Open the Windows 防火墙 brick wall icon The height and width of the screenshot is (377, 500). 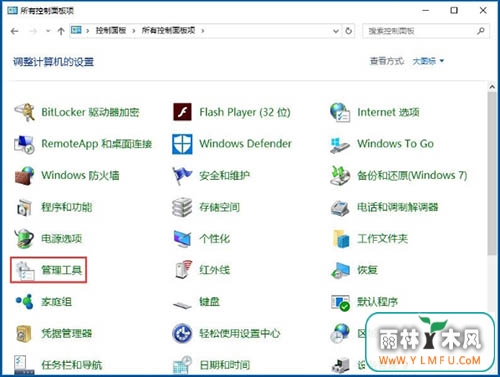coord(24,175)
